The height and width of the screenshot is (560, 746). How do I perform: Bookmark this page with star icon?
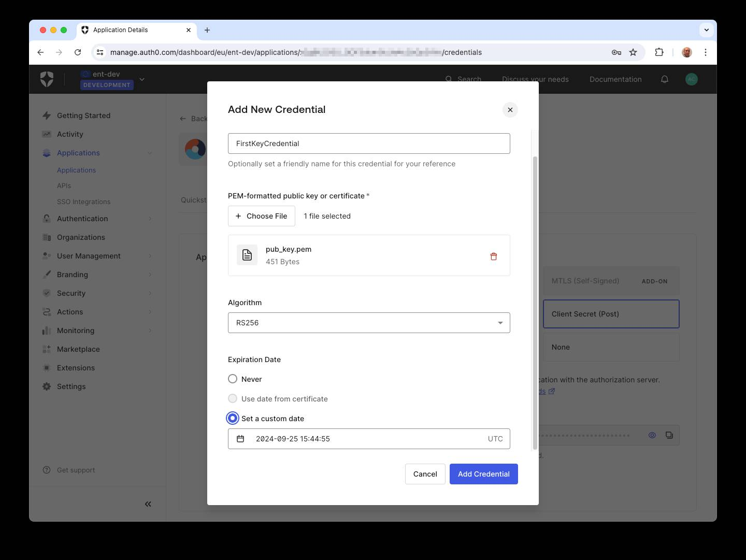pyautogui.click(x=633, y=52)
